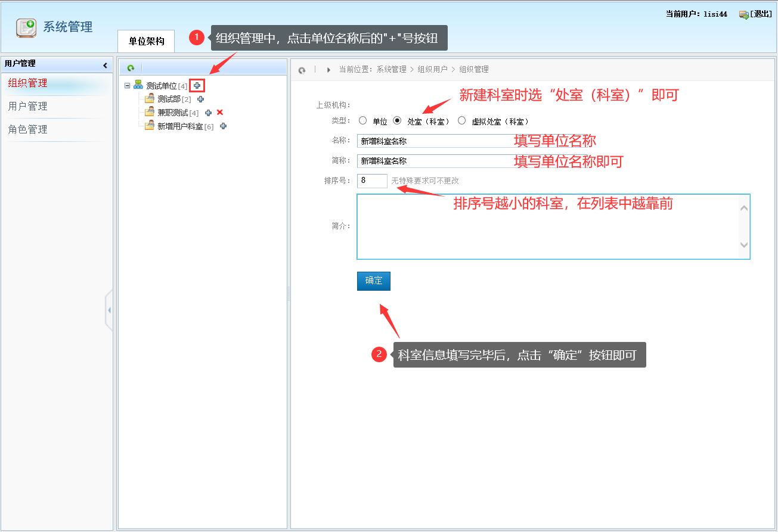Click the 无特殊要求可不更改 hint text
Screen dimensions: 778x532
tap(425, 181)
